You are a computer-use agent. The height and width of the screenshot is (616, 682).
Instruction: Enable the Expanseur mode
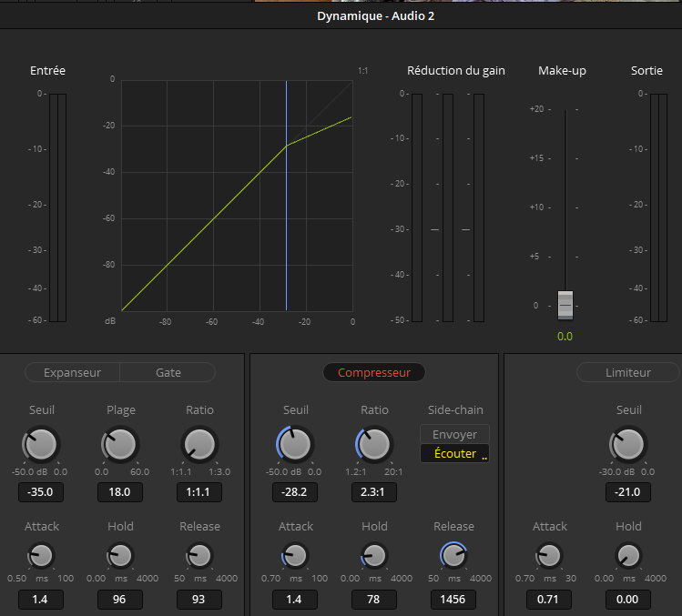coord(72,372)
